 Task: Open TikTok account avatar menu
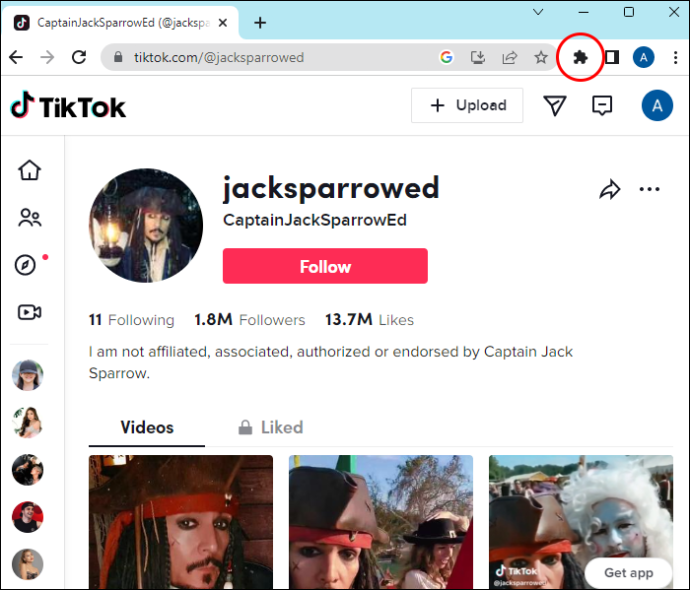point(657,106)
